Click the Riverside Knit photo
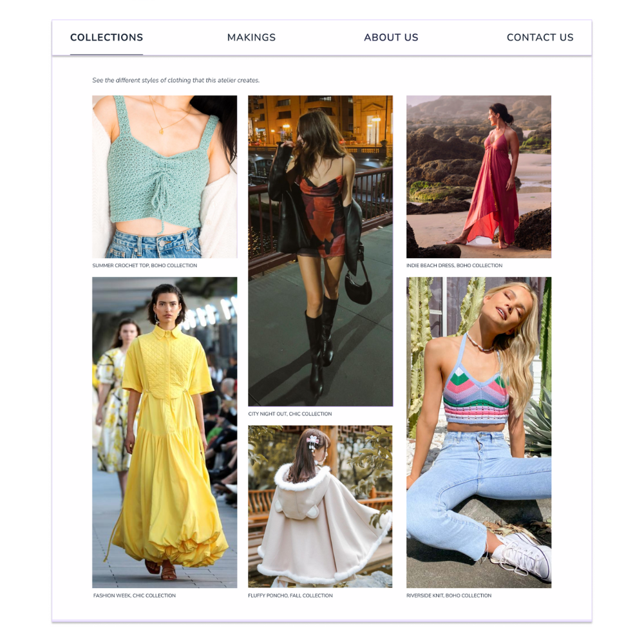Screen dimensions: 644x644 [479, 433]
